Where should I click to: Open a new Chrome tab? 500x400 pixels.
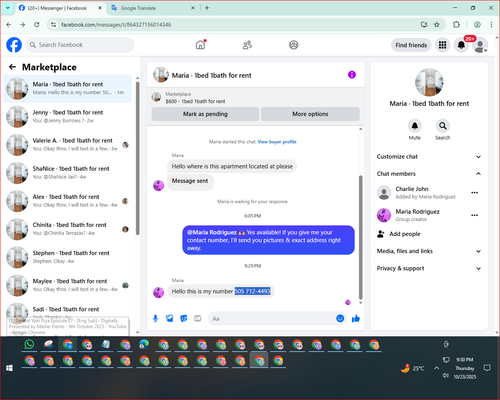point(207,8)
